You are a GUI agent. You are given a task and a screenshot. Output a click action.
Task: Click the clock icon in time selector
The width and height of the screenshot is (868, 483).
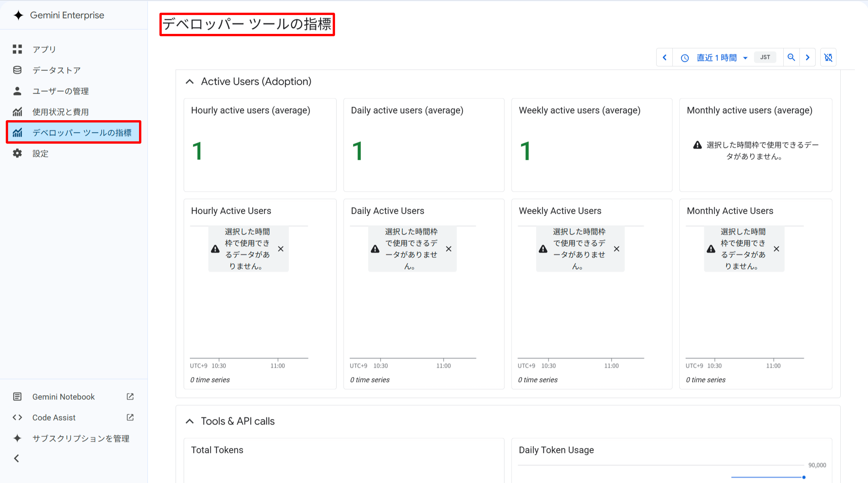click(685, 58)
